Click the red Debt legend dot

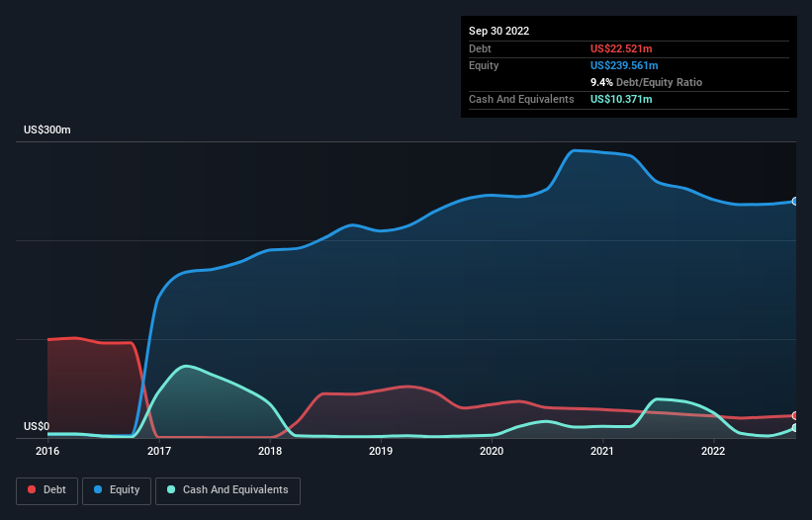(x=32, y=489)
